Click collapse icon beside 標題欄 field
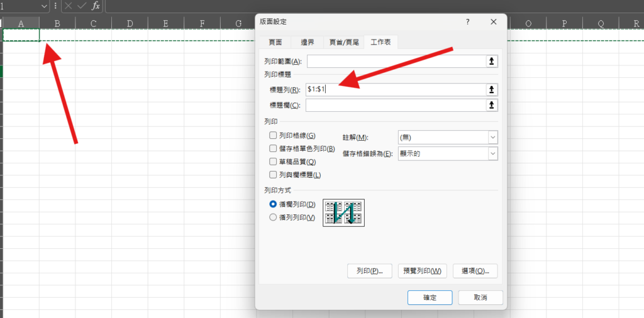 [492, 105]
